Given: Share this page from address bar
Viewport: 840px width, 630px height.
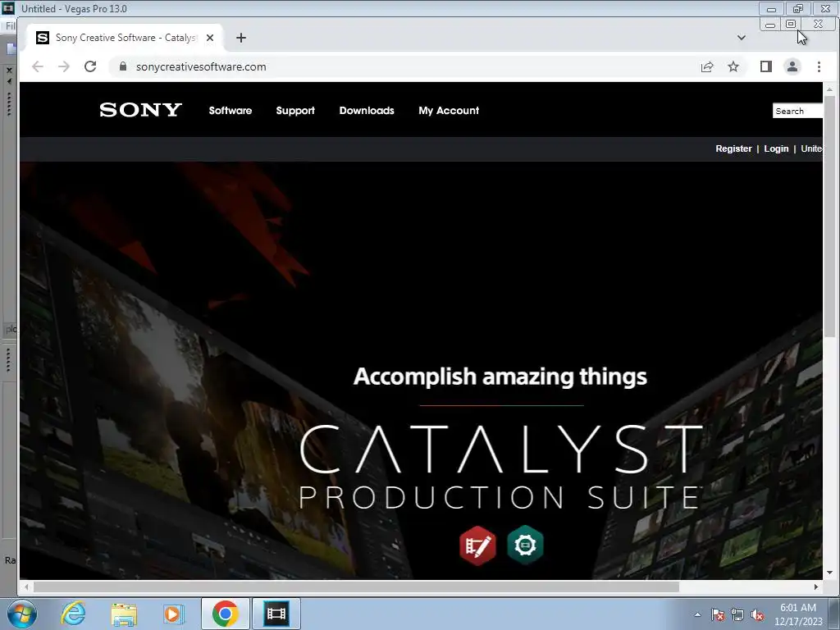Looking at the screenshot, I should click(707, 66).
